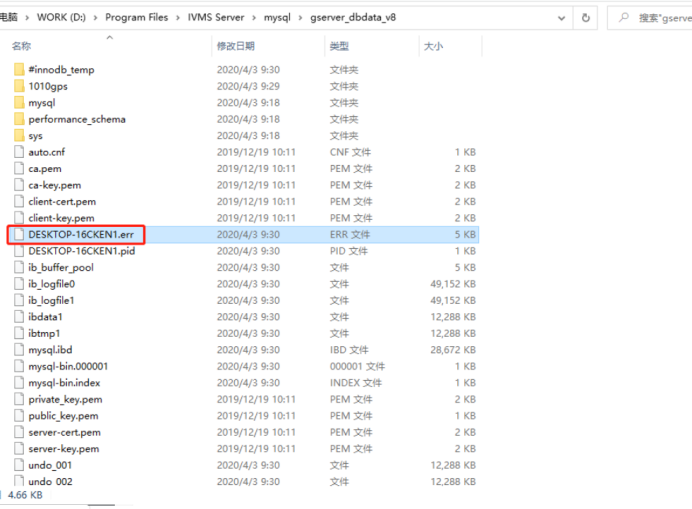Image resolution: width=692 pixels, height=509 pixels.
Task: Sort files by 修改日期 column header
Action: pos(236,46)
